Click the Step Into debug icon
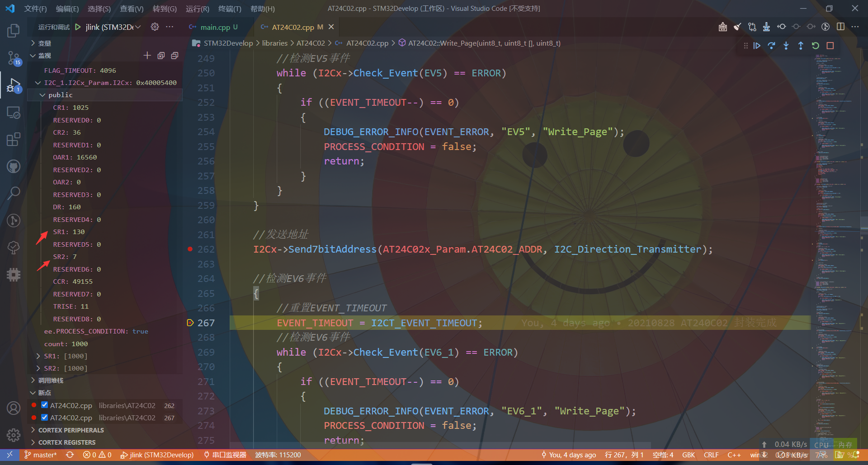The height and width of the screenshot is (465, 868). pyautogui.click(x=786, y=45)
